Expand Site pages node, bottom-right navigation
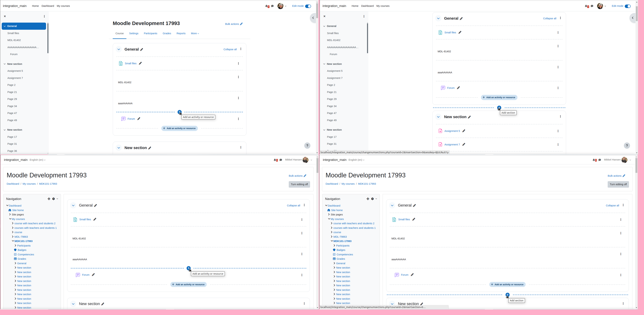Image resolution: width=644 pixels, height=315 pixels. [329, 215]
